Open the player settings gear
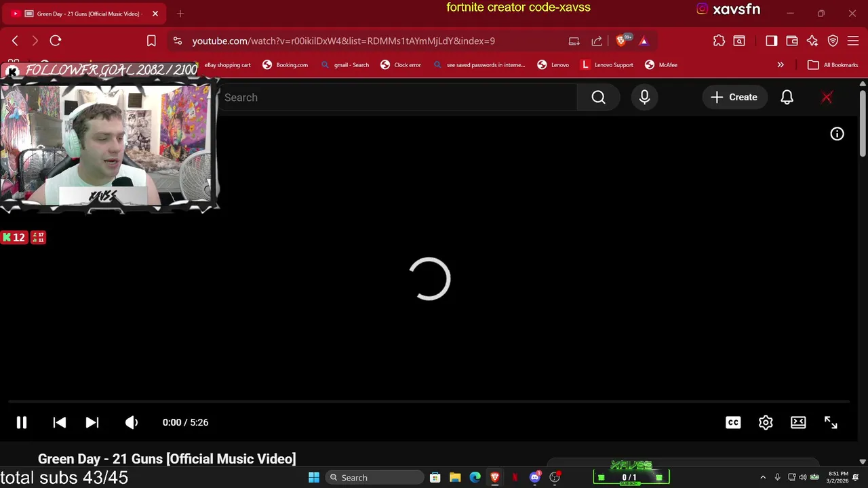The image size is (868, 488). point(766,422)
